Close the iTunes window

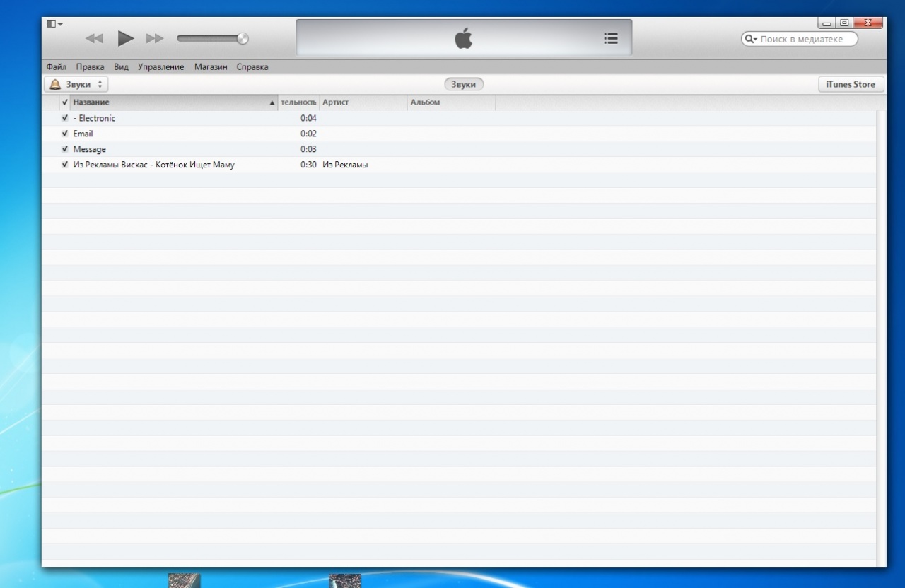pyautogui.click(x=868, y=23)
